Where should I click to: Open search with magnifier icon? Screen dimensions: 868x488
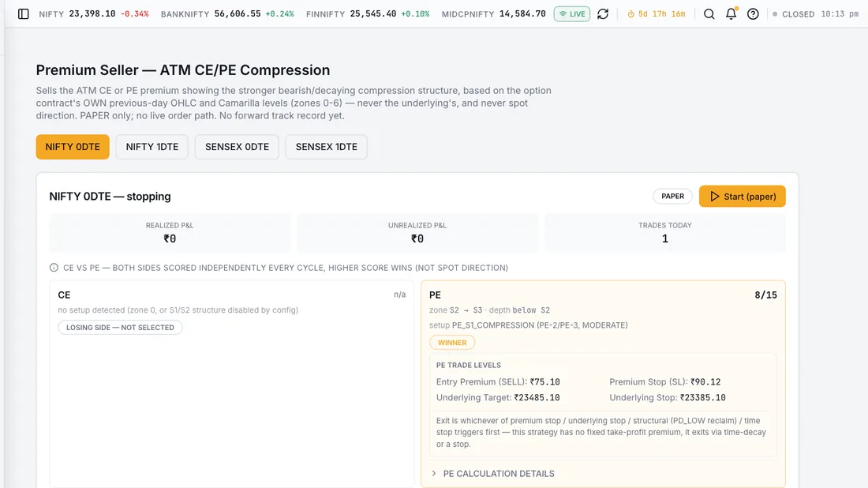709,14
